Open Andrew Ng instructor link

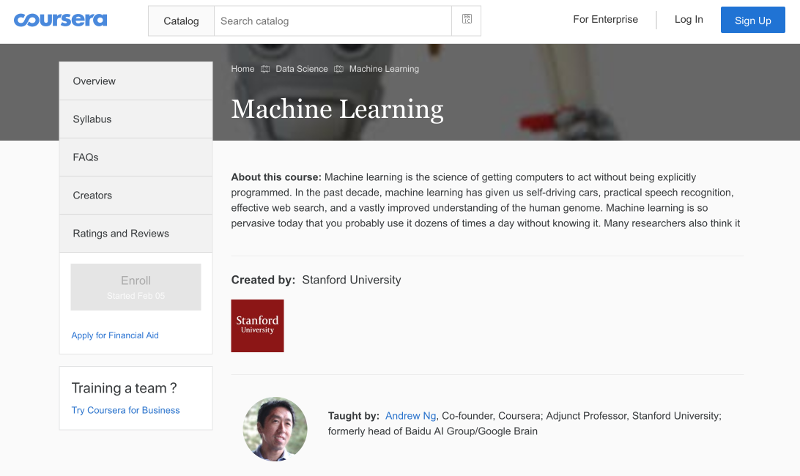point(410,416)
